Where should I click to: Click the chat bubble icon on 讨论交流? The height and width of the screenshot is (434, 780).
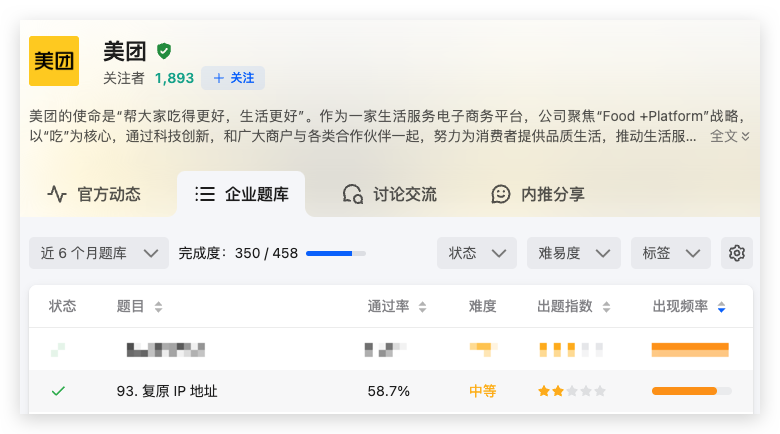pyautogui.click(x=353, y=194)
